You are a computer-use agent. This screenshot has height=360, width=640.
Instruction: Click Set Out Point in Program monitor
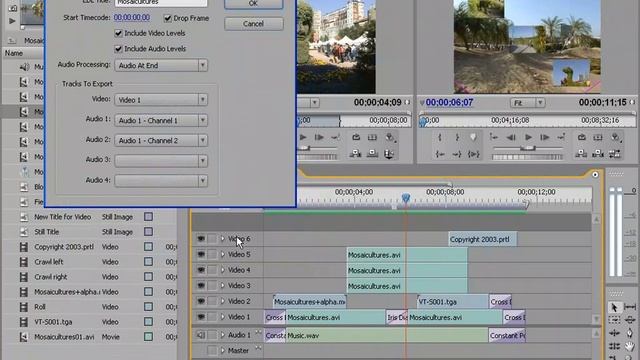(x=457, y=138)
